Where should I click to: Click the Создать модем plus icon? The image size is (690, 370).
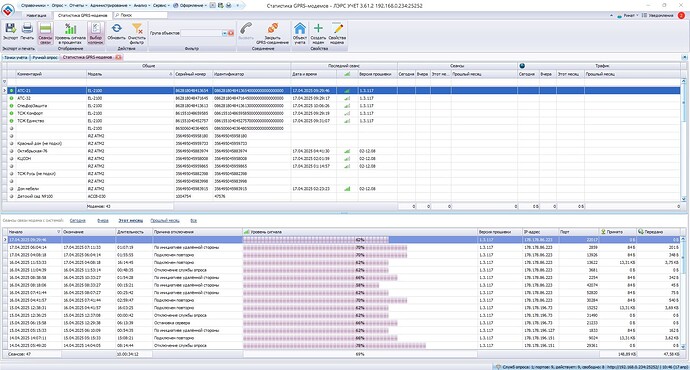(x=318, y=29)
